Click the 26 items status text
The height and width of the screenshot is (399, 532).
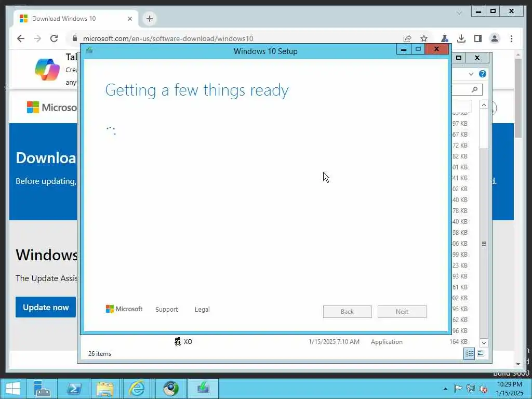pyautogui.click(x=100, y=353)
